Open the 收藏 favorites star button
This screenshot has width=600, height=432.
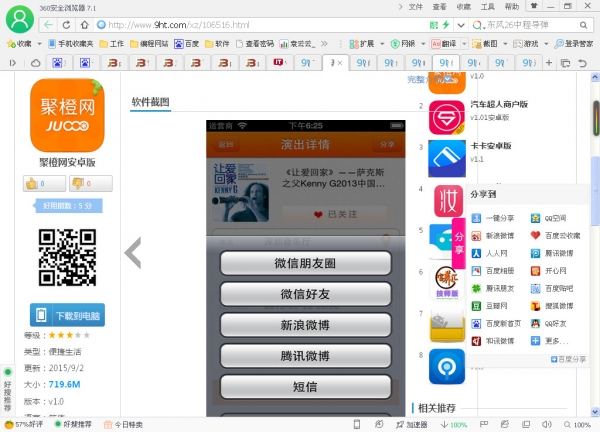pyautogui.click(x=19, y=44)
